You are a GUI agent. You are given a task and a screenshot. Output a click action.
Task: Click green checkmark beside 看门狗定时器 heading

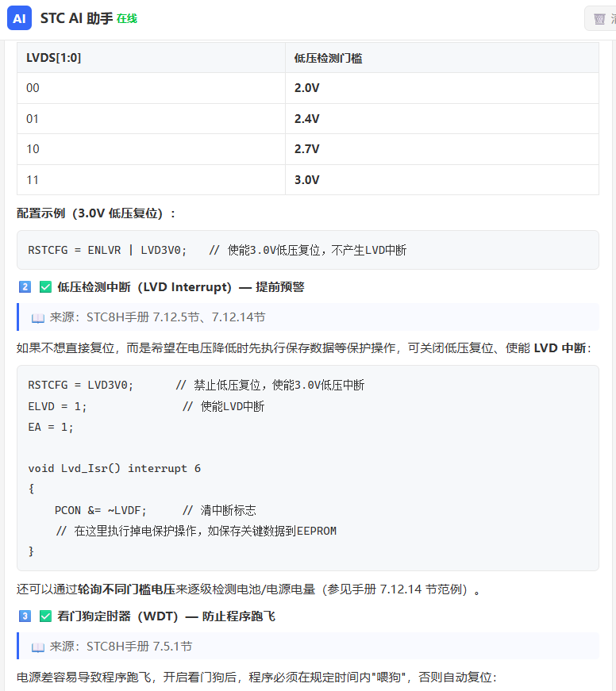[x=45, y=616]
